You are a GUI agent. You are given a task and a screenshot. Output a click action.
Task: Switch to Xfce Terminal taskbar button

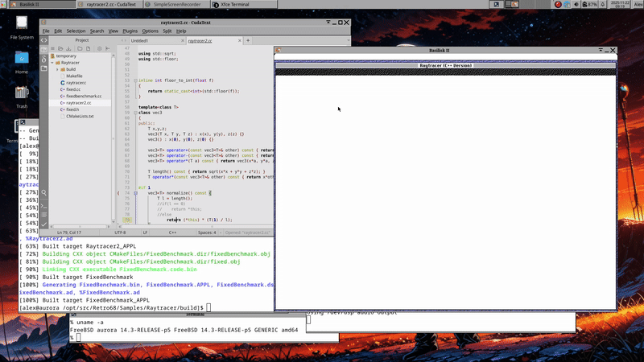coord(244,5)
